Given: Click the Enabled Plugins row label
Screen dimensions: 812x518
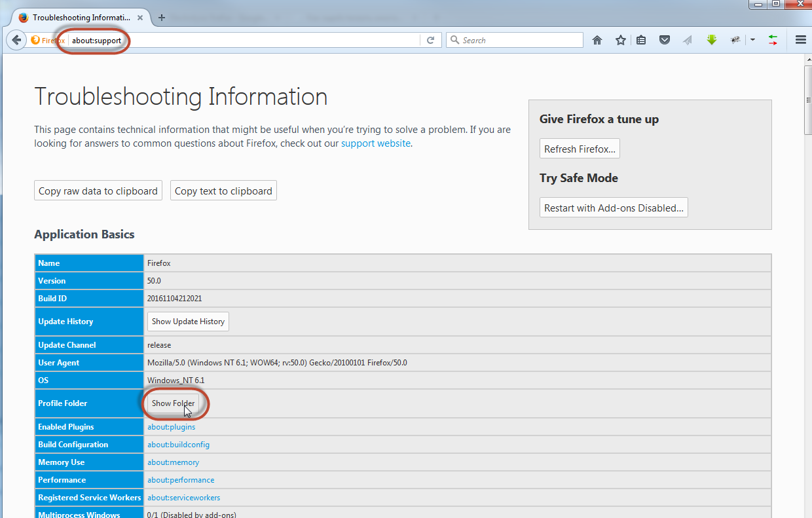Looking at the screenshot, I should click(65, 426).
